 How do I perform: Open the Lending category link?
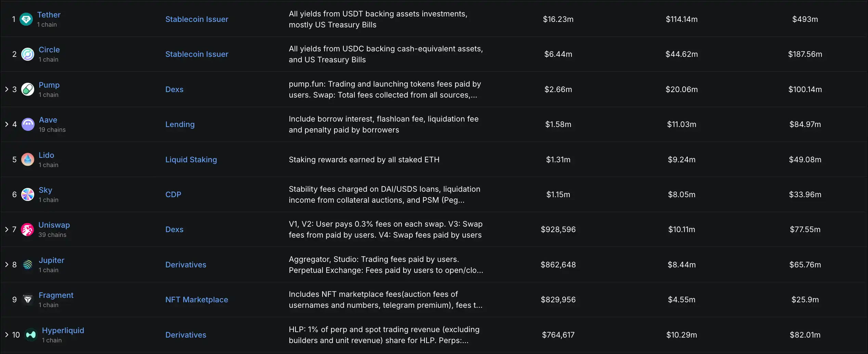pyautogui.click(x=180, y=124)
